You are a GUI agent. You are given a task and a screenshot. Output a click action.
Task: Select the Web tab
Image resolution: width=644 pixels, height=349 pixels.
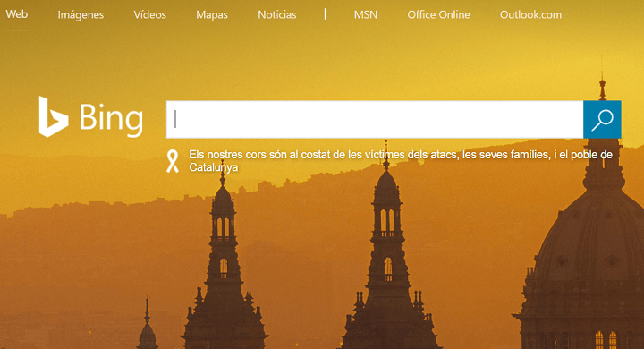(x=17, y=14)
